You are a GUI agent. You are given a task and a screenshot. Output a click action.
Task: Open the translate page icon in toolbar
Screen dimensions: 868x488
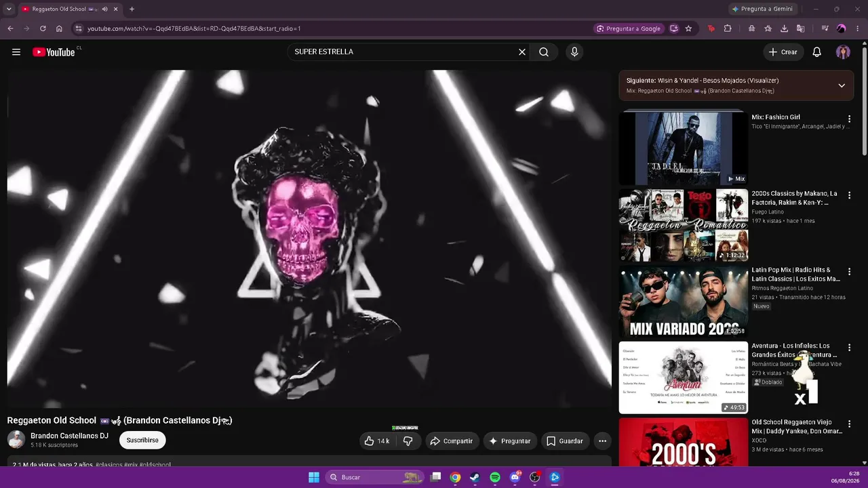point(801,28)
